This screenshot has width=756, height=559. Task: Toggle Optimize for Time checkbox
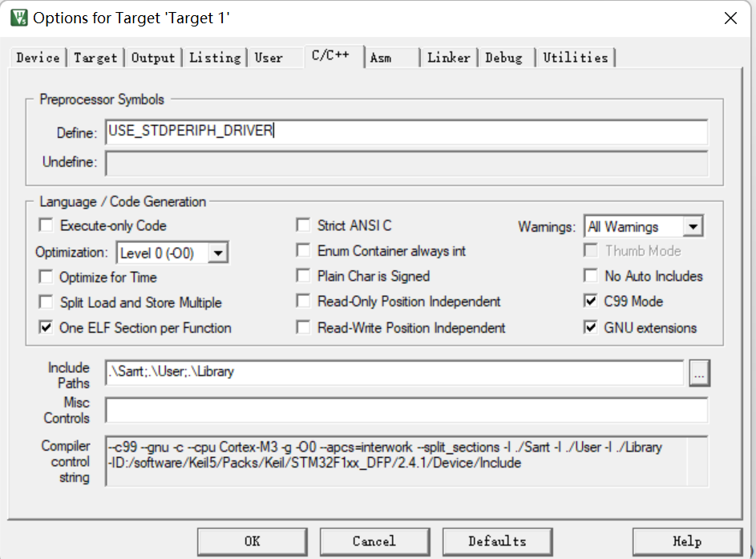[46, 277]
